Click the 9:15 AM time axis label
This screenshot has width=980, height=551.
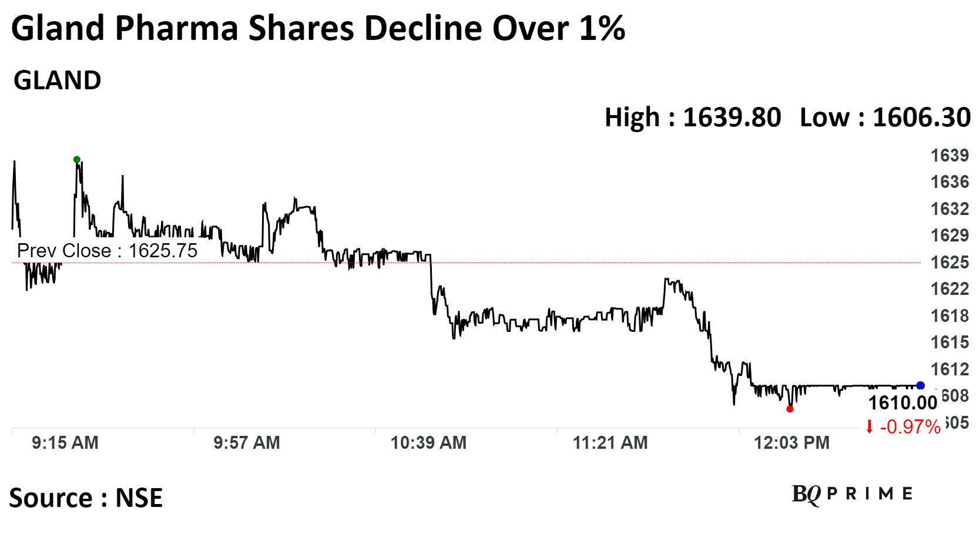coord(65,442)
